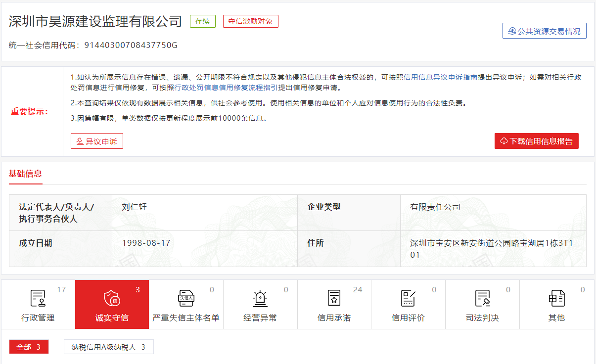This screenshot has height=364, width=596.
Task: Select the 行政管理 category icon
Action: coord(37,298)
